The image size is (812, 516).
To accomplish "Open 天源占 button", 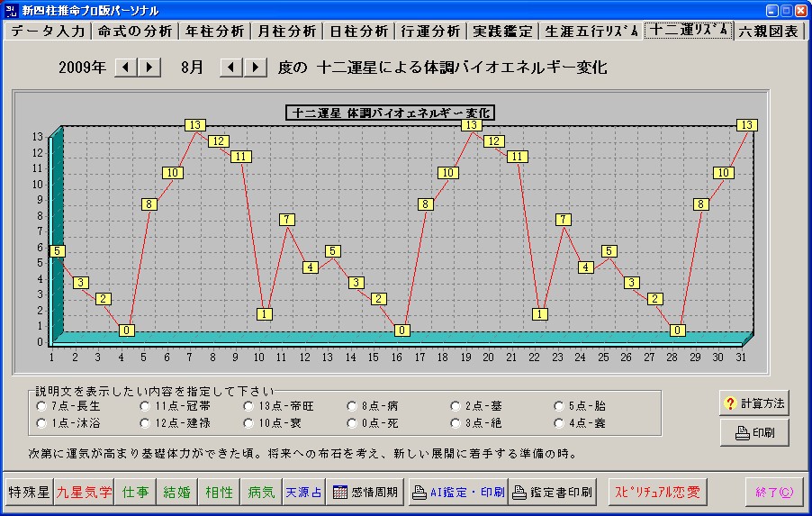I will tap(304, 493).
